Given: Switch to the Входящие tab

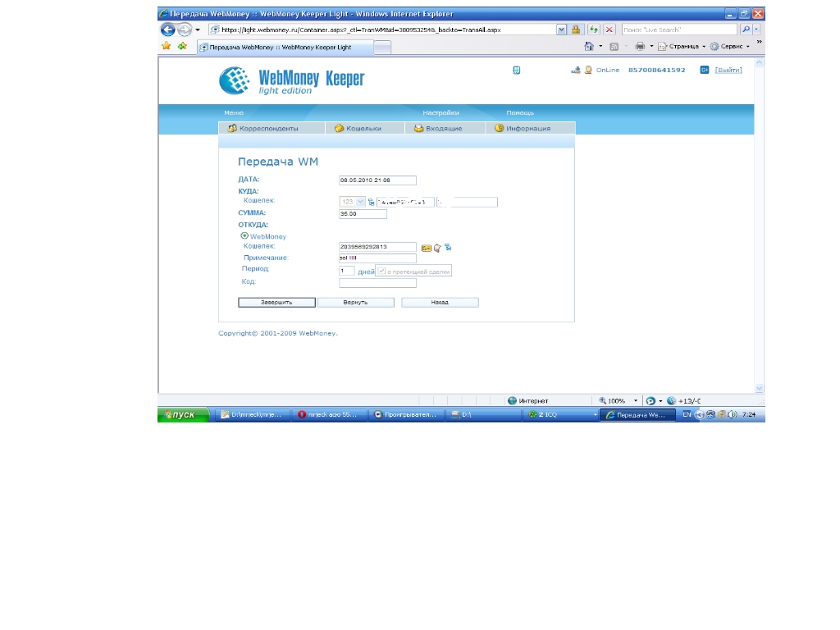Looking at the screenshot, I should pos(445,128).
